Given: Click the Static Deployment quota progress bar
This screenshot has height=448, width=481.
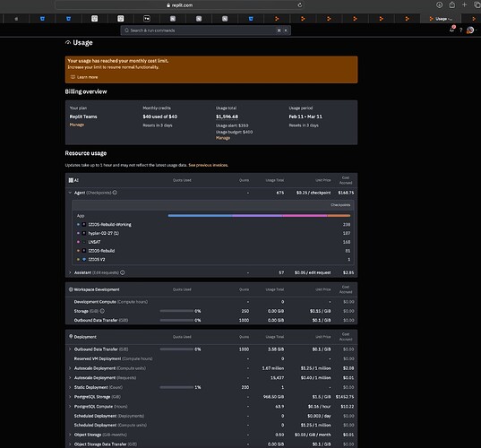Looking at the screenshot, I should tap(176, 387).
